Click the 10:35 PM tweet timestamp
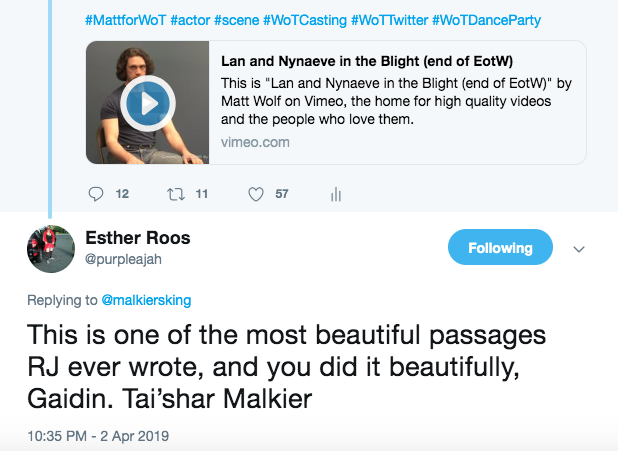Image resolution: width=618 pixels, height=451 pixels. (99, 436)
